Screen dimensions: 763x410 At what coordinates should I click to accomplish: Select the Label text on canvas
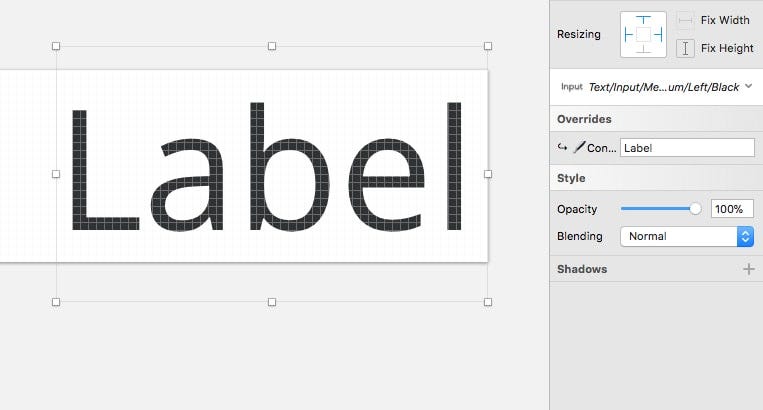(x=267, y=166)
